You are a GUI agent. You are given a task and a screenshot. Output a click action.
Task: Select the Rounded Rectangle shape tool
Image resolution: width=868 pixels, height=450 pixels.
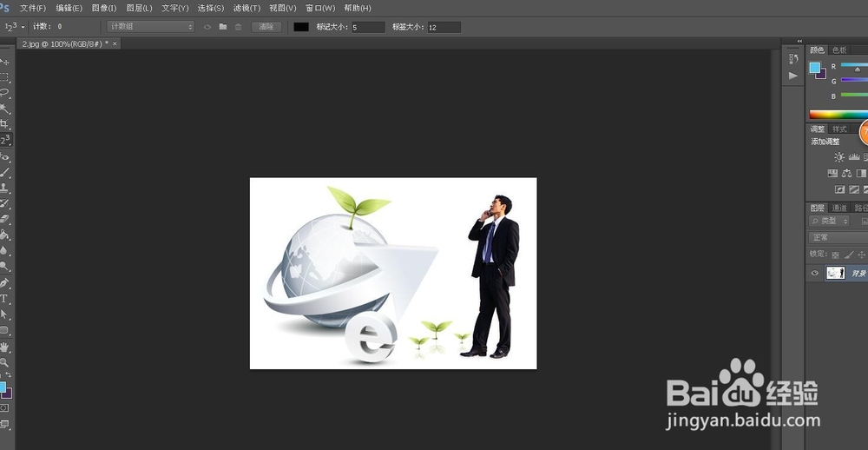(4, 330)
